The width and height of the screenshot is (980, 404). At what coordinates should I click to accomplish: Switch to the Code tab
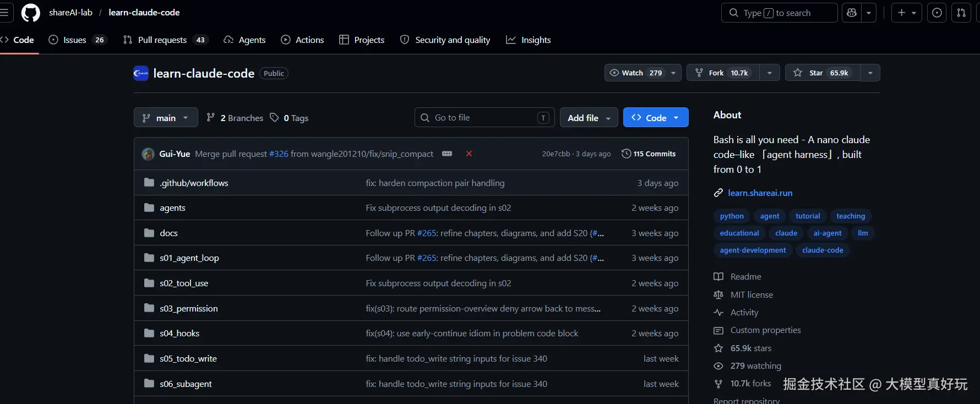tap(19, 40)
